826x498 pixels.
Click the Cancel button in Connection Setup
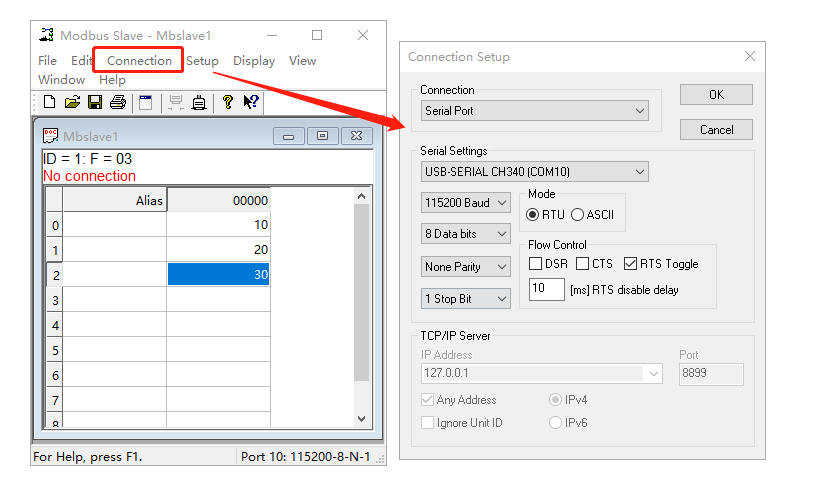pyautogui.click(x=716, y=130)
